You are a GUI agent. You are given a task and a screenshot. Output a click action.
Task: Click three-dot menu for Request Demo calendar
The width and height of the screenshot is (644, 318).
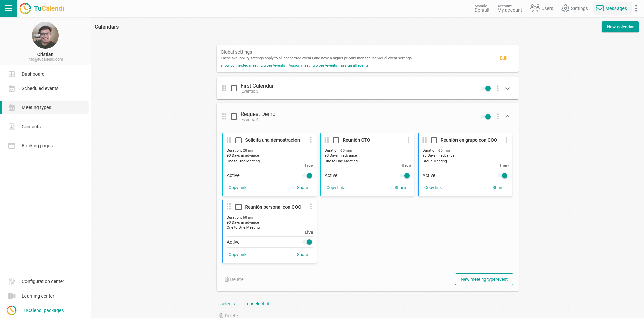coord(498,117)
